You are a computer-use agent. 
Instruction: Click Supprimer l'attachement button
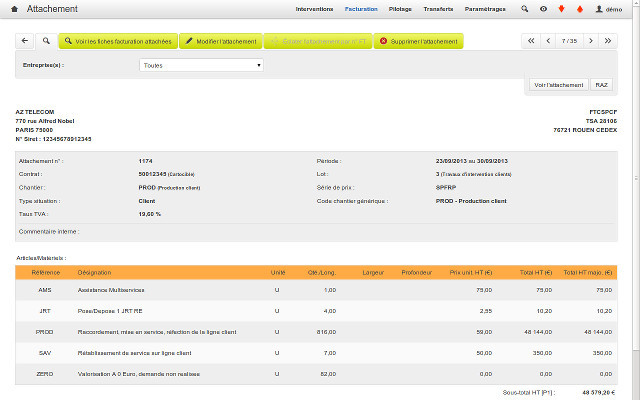coord(419,41)
